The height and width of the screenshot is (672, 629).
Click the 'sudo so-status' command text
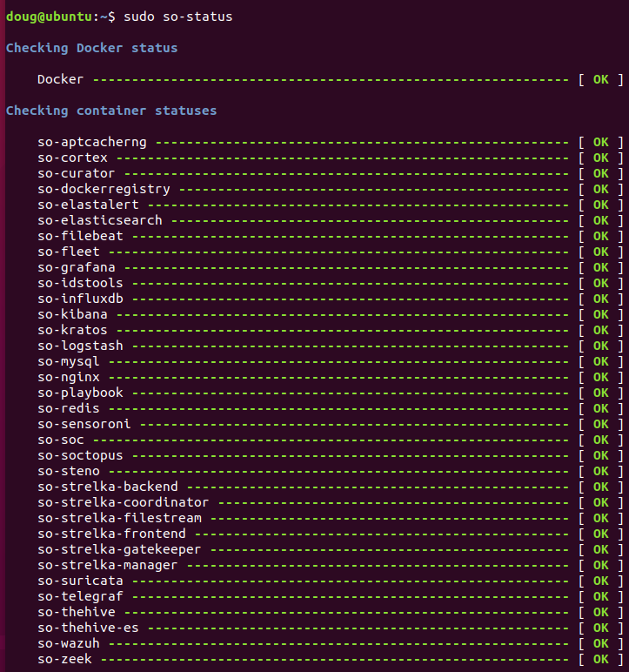(x=177, y=17)
